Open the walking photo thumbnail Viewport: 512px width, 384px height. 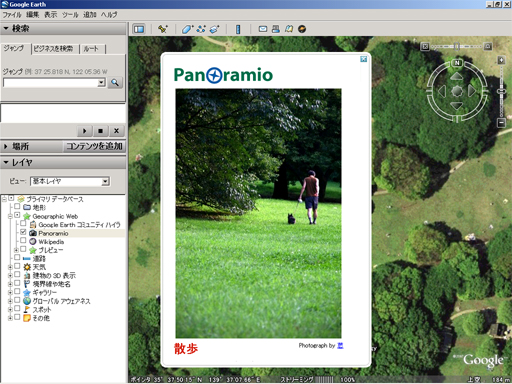coord(258,213)
